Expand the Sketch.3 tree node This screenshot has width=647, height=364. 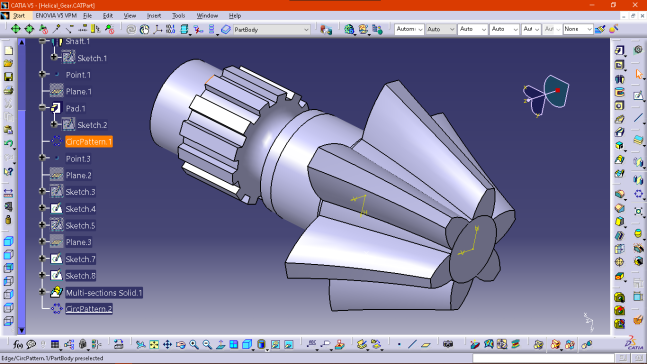(42, 191)
